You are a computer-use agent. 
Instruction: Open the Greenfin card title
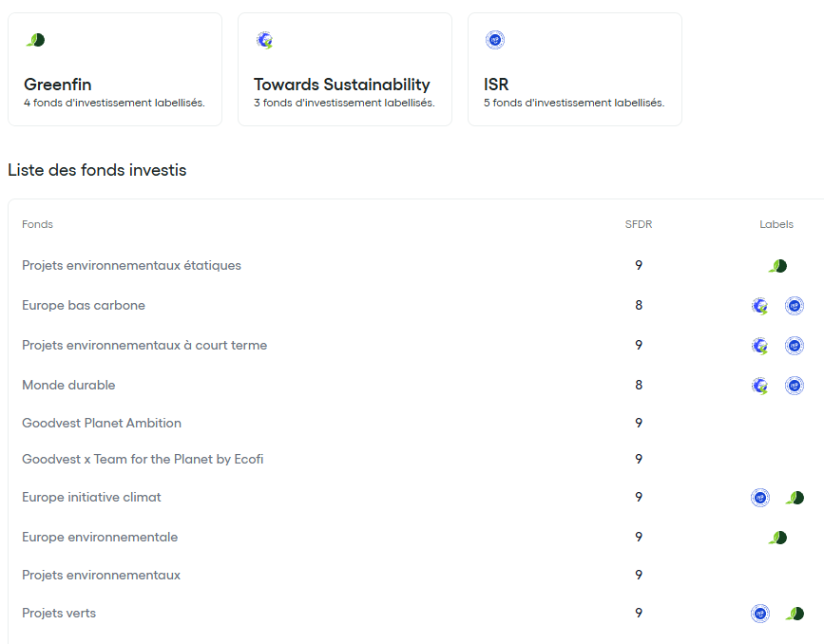point(58,85)
